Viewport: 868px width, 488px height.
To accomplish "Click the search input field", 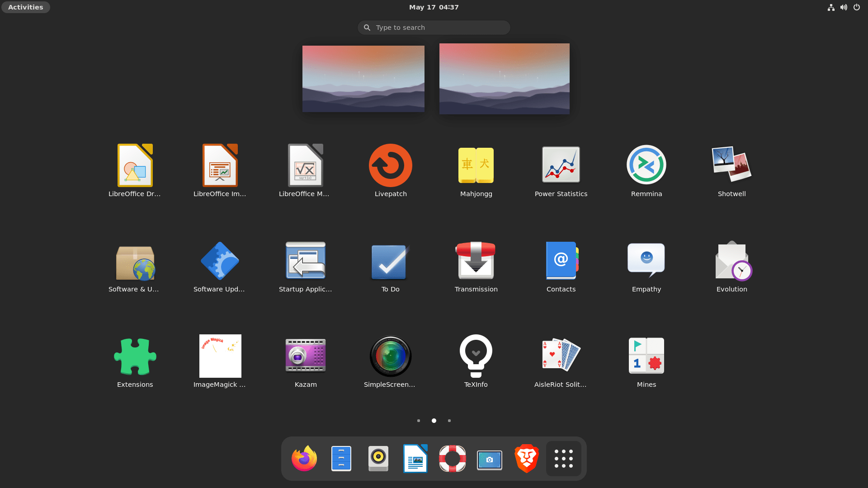I will tap(434, 28).
